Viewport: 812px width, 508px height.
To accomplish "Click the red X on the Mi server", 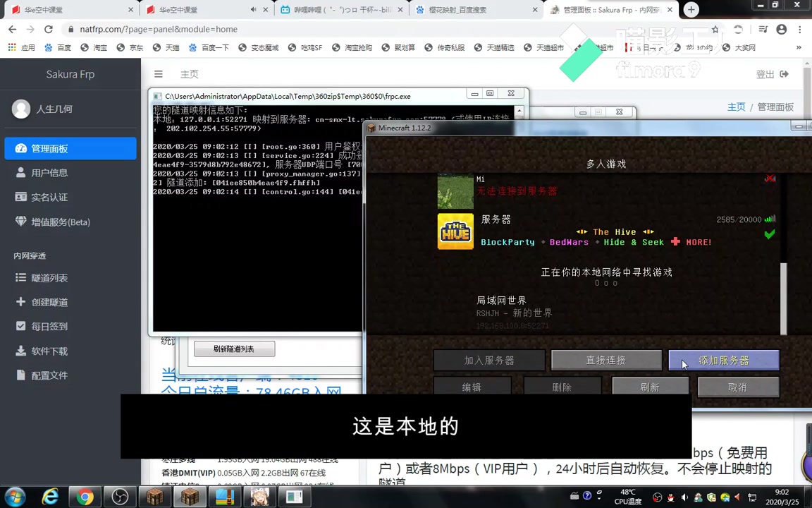I will 770,179.
